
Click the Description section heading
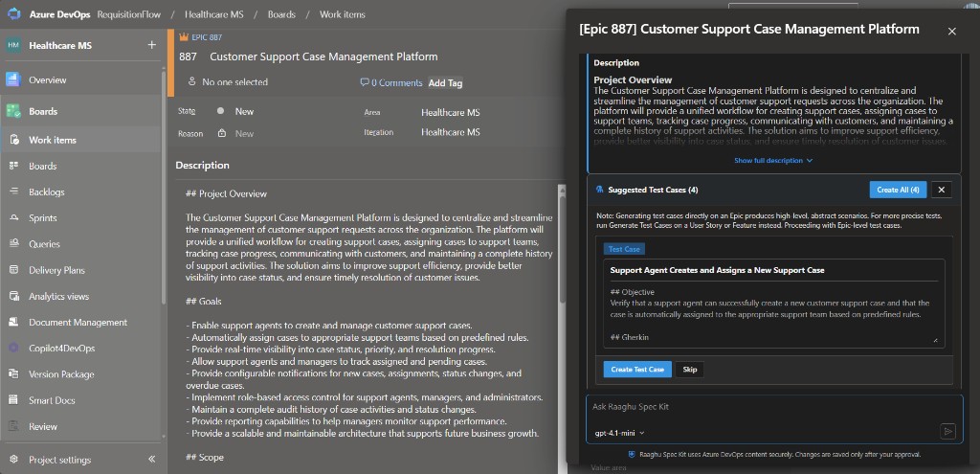click(x=202, y=166)
